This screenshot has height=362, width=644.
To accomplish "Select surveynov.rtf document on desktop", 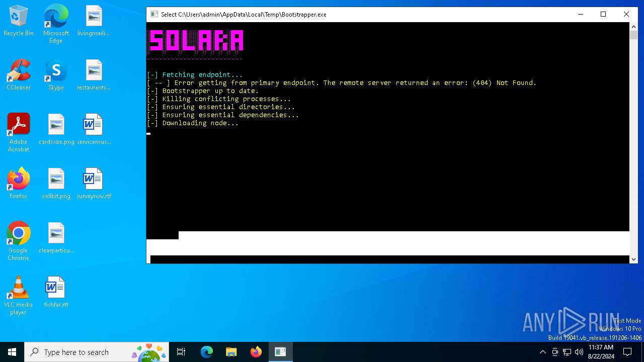I will coord(94,184).
